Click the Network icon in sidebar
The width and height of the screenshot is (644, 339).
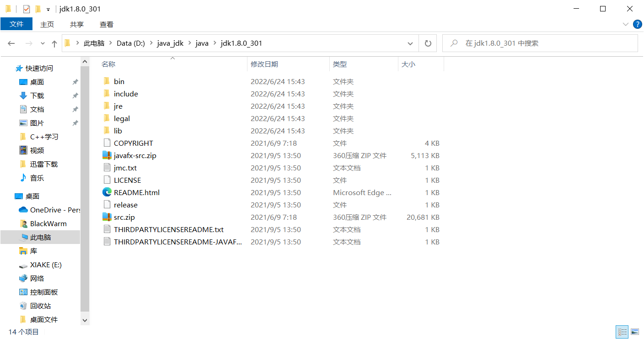pyautogui.click(x=23, y=278)
